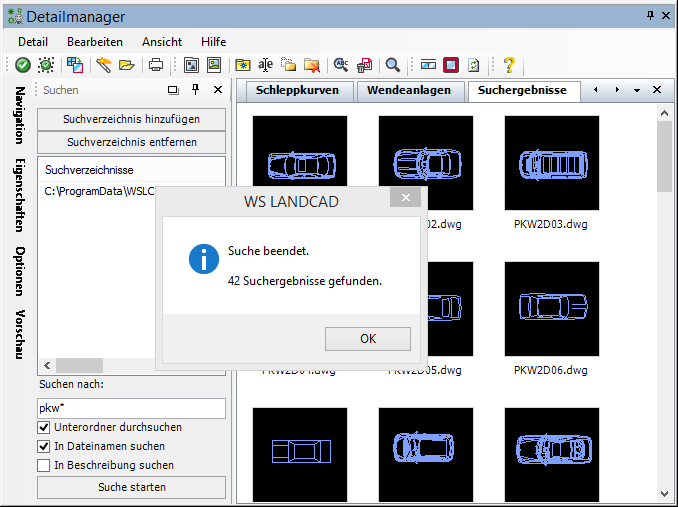The image size is (678, 507).
Task: Open help via yellow question mark icon
Action: click(x=509, y=65)
